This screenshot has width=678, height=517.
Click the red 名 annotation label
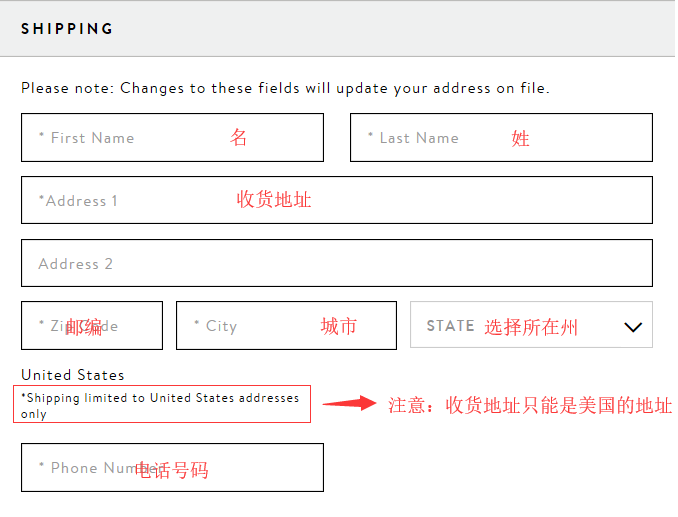239,138
